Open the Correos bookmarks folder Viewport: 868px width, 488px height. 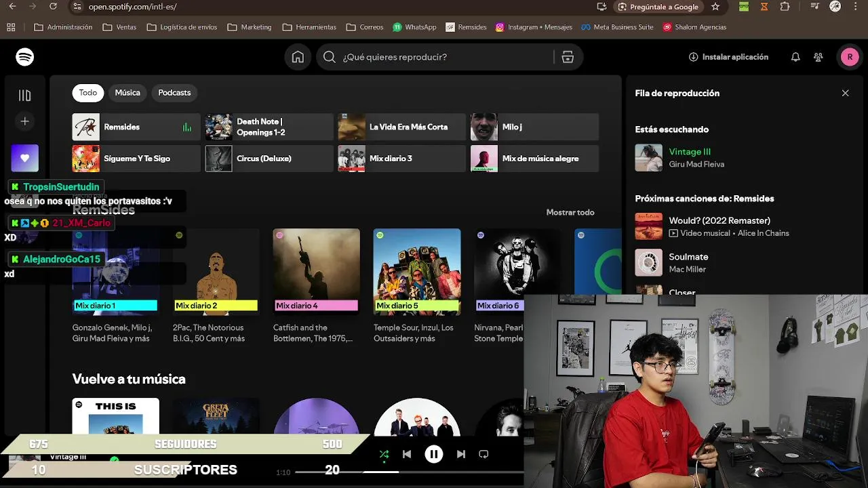[365, 27]
